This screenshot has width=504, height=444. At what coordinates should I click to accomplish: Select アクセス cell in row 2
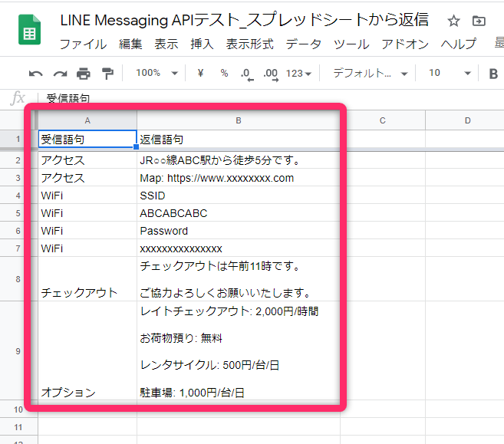(x=87, y=160)
